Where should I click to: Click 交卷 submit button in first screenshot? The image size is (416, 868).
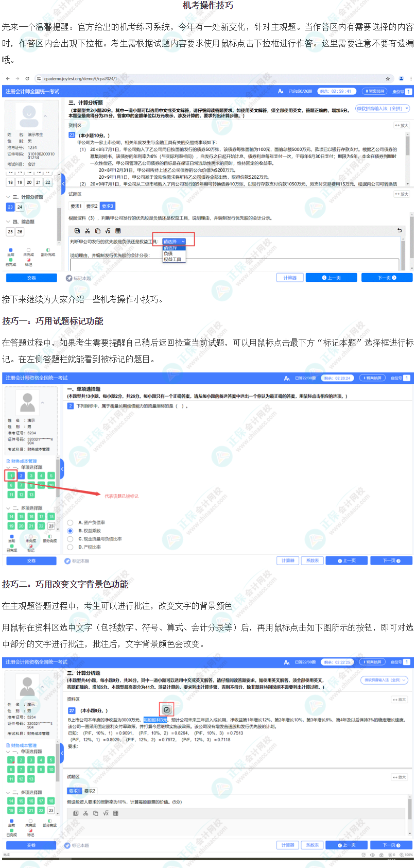coord(31,278)
